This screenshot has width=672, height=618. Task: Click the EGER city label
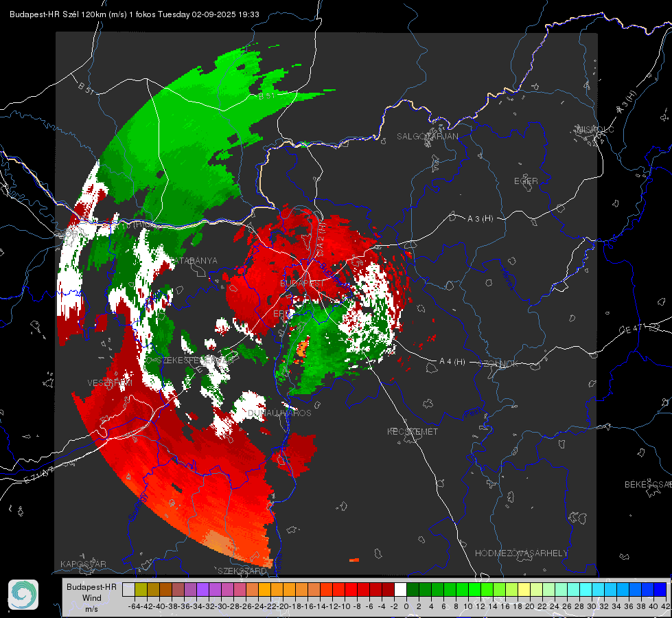click(526, 181)
